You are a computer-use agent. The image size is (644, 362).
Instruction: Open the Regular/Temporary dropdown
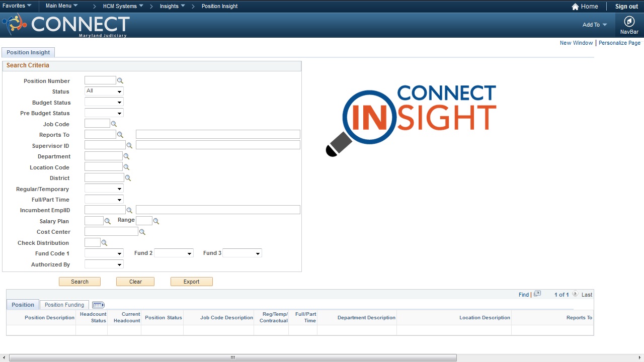click(x=104, y=189)
